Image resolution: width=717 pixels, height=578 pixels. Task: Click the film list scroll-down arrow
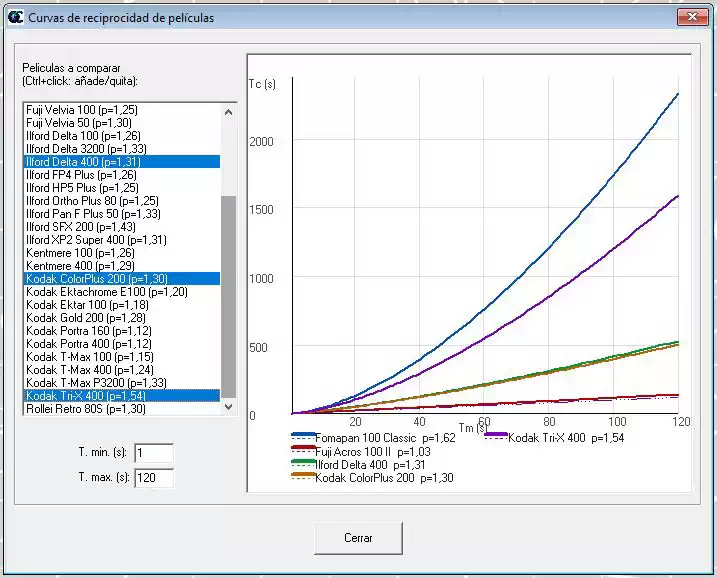[229, 407]
